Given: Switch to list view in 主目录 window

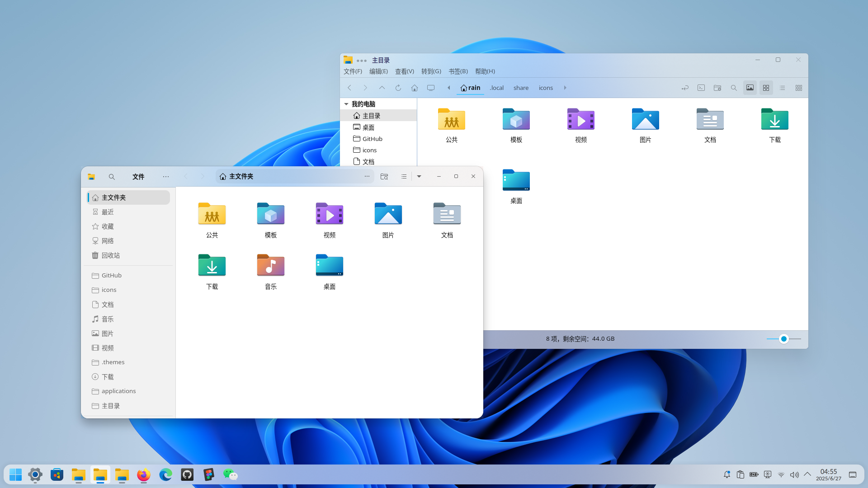Looking at the screenshot, I should point(782,88).
